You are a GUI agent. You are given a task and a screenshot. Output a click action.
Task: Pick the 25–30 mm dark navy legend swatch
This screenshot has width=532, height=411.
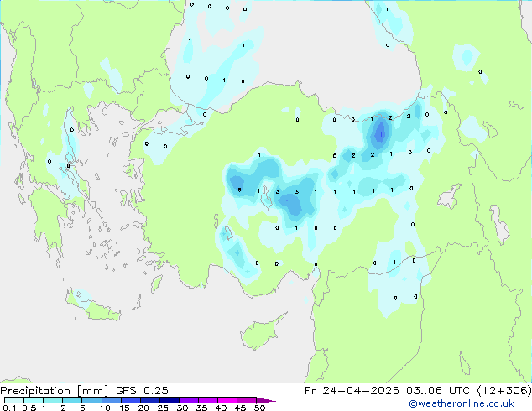click(169, 400)
